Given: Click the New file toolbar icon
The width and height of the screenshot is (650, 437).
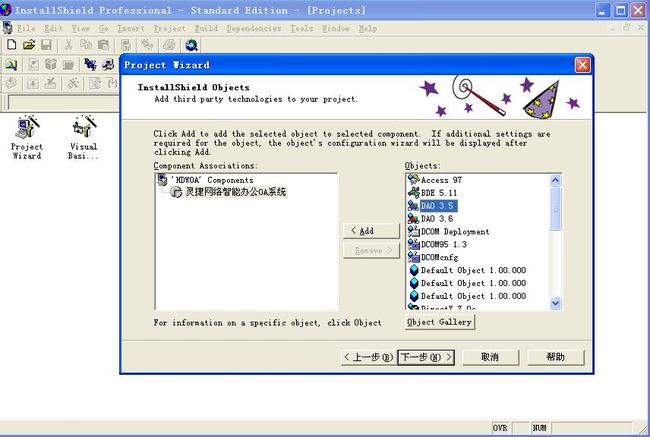Looking at the screenshot, I should coord(11,45).
